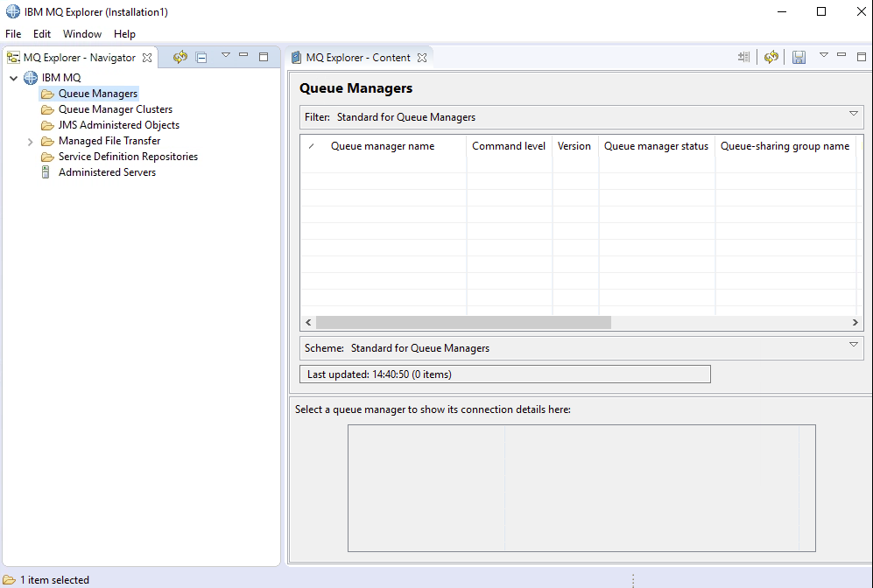Click the Queue Managers folder icon
This screenshot has width=873, height=588.
pos(47,94)
